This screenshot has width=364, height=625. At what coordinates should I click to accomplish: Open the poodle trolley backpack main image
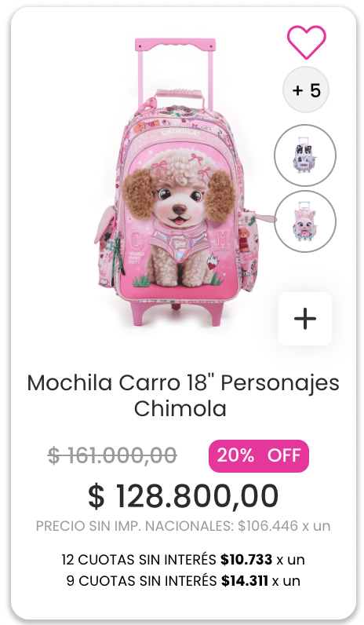pos(178,181)
